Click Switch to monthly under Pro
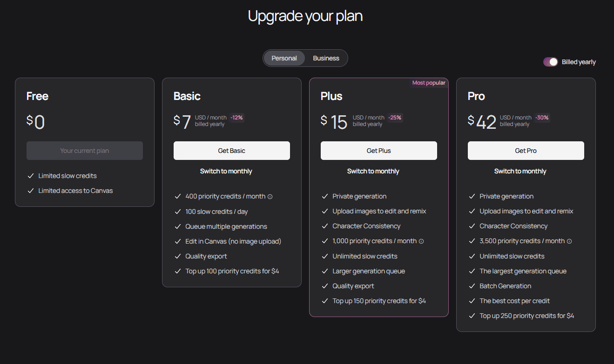This screenshot has width=614, height=364. pyautogui.click(x=520, y=171)
